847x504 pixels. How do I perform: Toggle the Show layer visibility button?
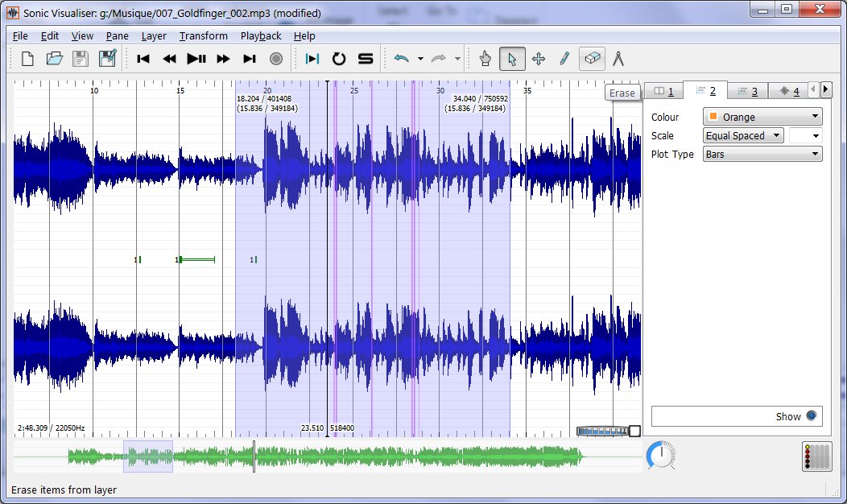[811, 415]
